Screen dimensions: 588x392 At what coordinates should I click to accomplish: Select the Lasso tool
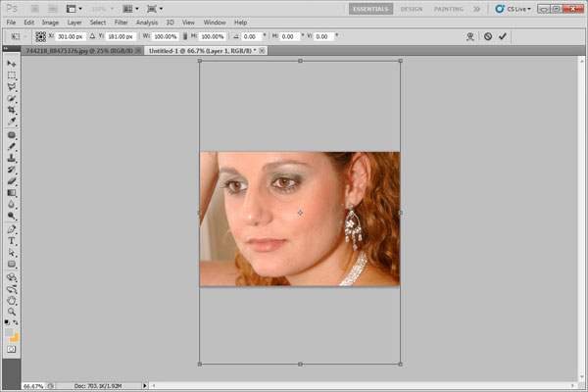pos(12,87)
